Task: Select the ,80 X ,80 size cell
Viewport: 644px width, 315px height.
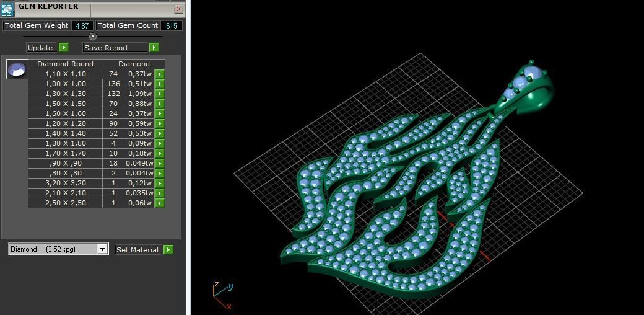Action: pyautogui.click(x=65, y=173)
